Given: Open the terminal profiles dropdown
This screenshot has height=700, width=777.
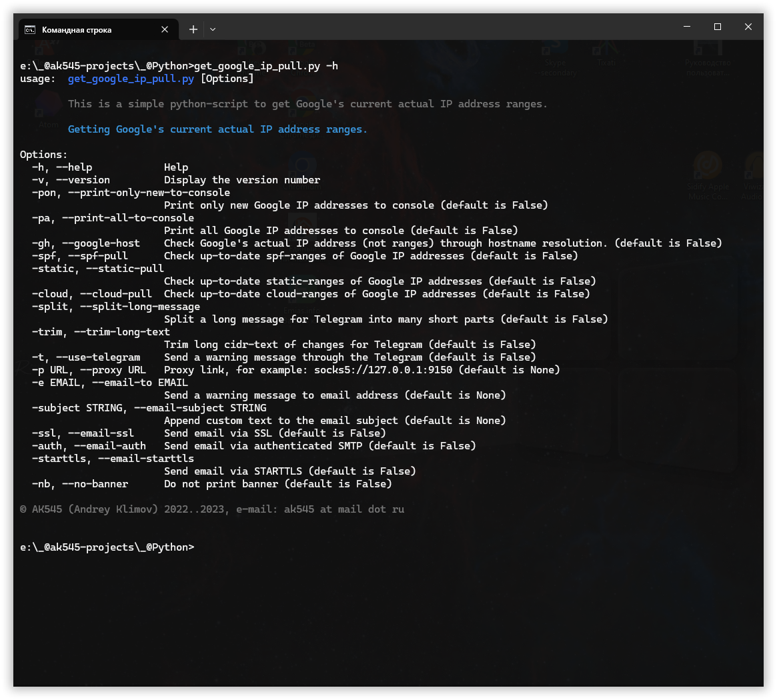Looking at the screenshot, I should (x=213, y=30).
